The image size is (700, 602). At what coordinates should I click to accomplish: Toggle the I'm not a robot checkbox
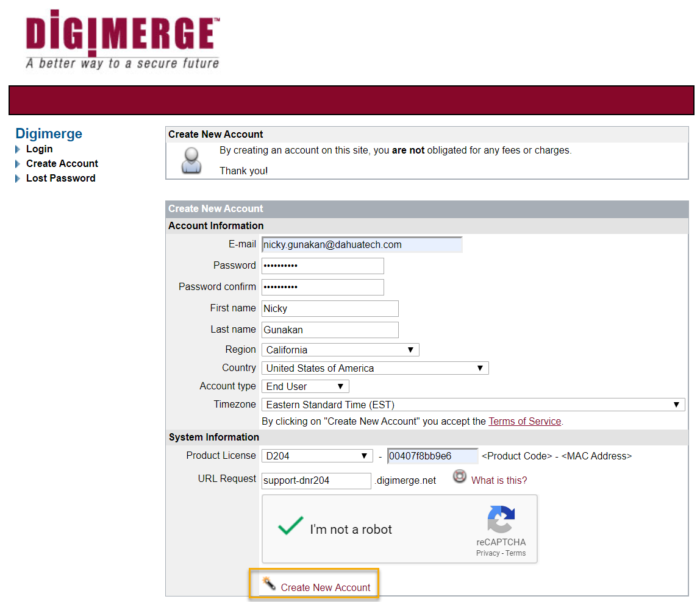[x=291, y=526]
